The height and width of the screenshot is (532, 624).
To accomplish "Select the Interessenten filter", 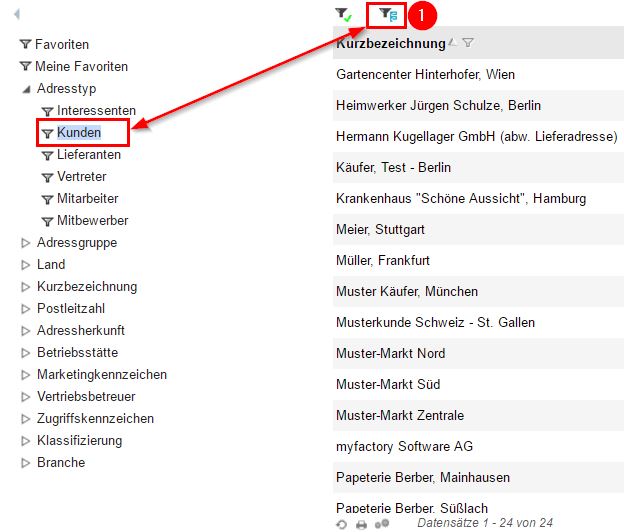I will (x=96, y=110).
